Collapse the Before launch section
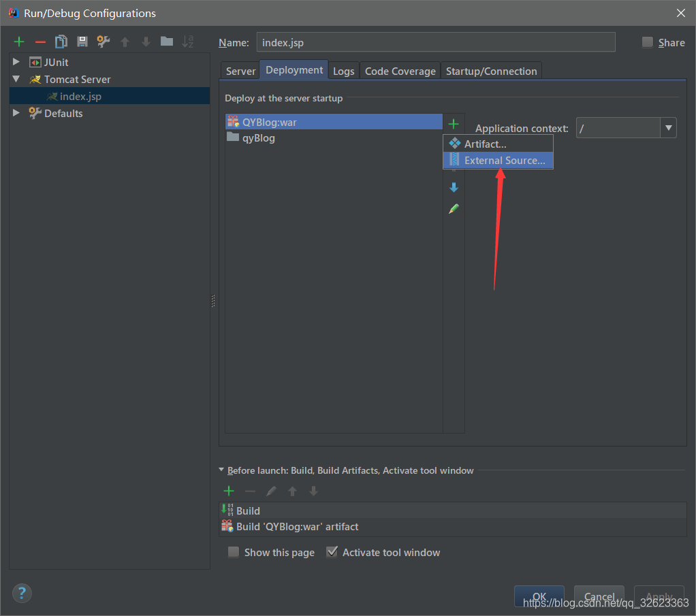This screenshot has height=616, width=696. coord(221,470)
